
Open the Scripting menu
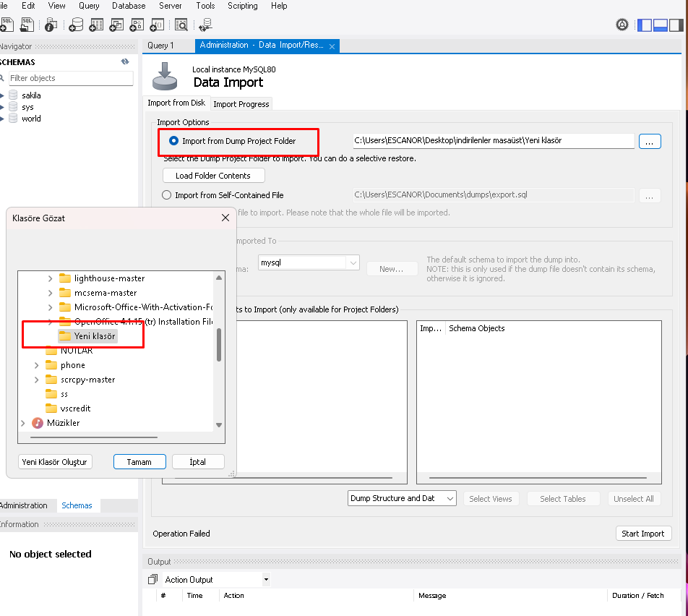click(243, 6)
